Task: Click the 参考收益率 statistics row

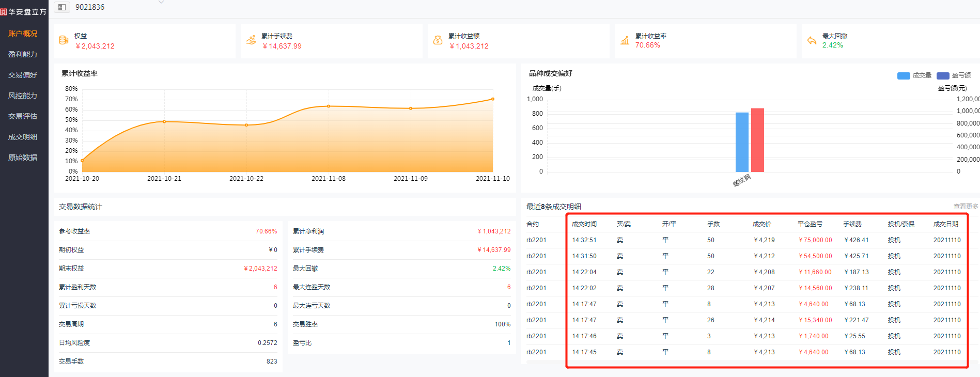Action: point(168,231)
